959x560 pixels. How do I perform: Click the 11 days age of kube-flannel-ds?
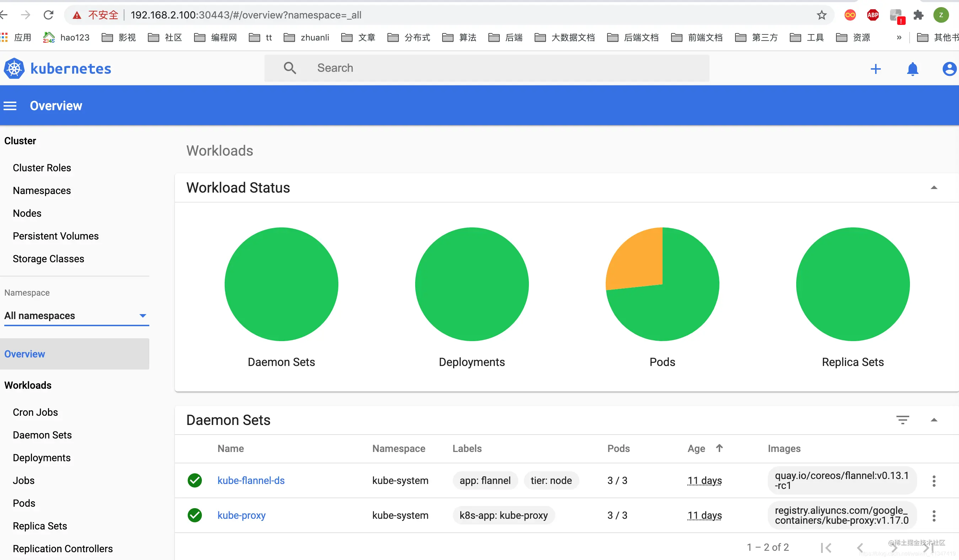point(704,481)
